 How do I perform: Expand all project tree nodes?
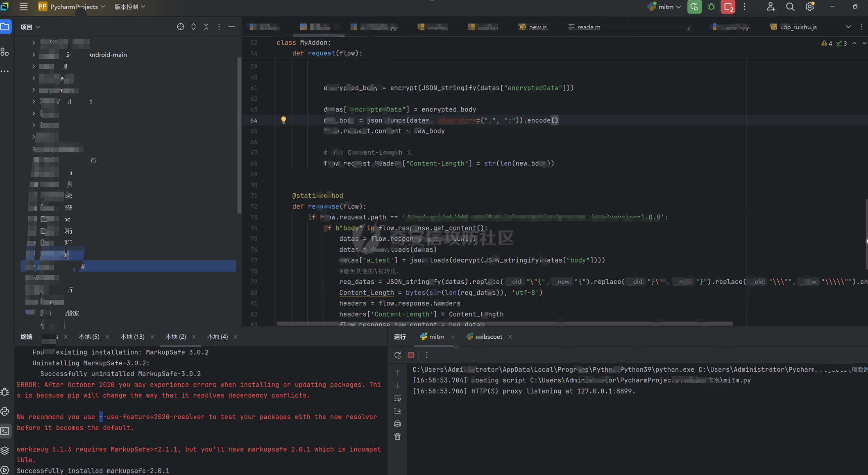[x=193, y=27]
